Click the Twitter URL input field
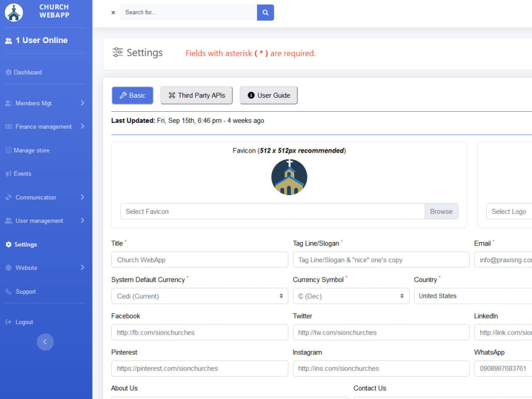The height and width of the screenshot is (399, 532). (381, 332)
